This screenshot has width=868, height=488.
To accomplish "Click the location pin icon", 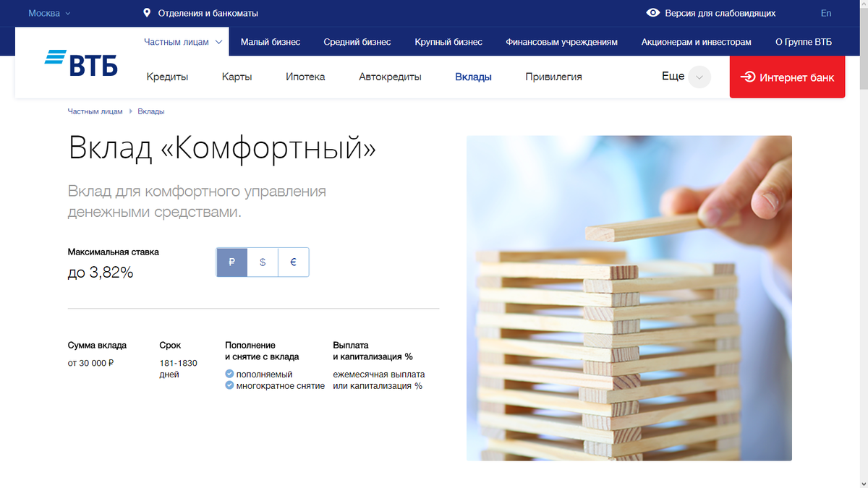I will [147, 13].
